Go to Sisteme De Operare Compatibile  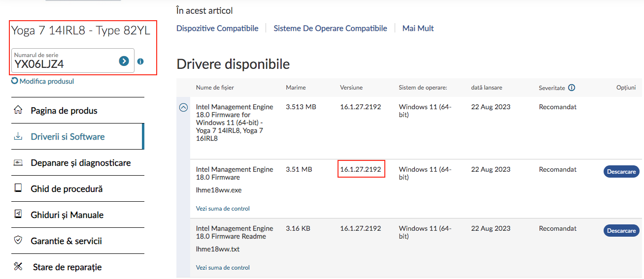(x=330, y=29)
